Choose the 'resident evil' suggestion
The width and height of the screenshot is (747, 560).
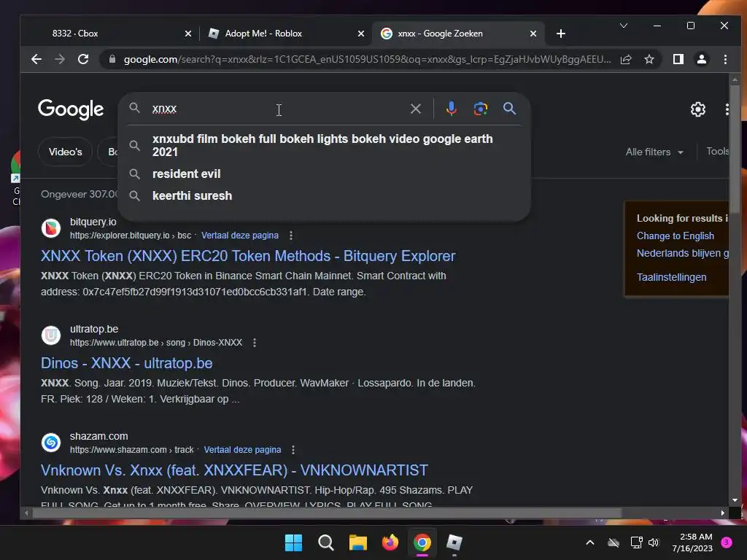click(186, 174)
